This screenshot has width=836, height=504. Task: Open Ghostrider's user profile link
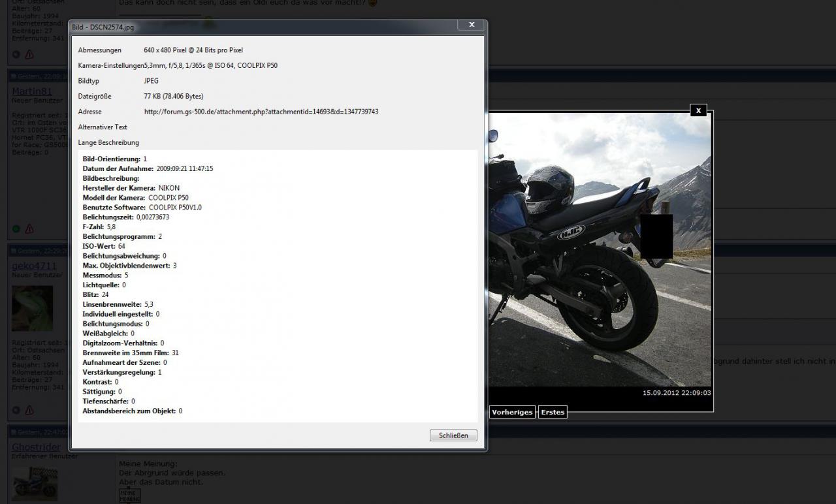coord(36,447)
